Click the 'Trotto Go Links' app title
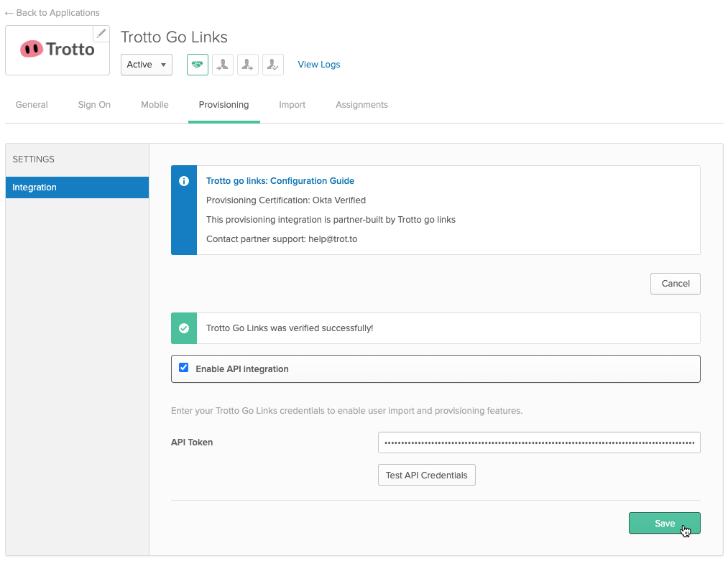The width and height of the screenshot is (728, 561). click(174, 37)
